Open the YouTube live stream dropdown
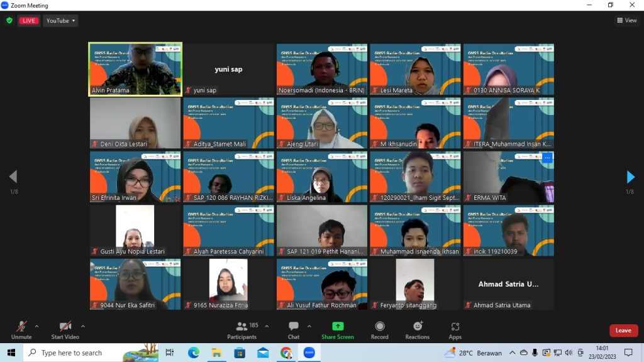 point(61,21)
